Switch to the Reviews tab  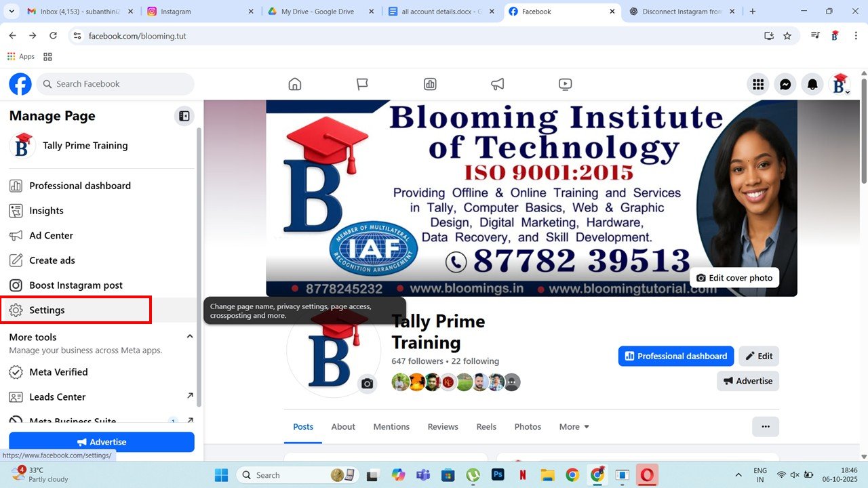(443, 426)
